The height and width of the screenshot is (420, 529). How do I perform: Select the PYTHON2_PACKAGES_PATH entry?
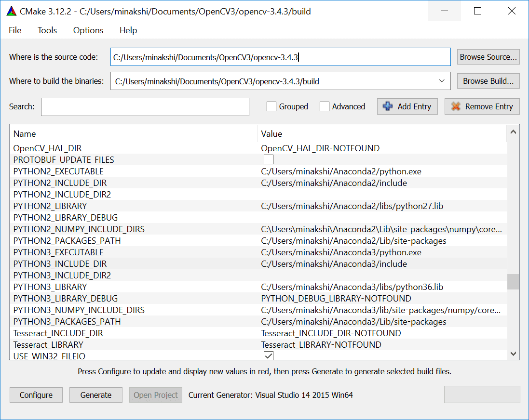tap(67, 241)
